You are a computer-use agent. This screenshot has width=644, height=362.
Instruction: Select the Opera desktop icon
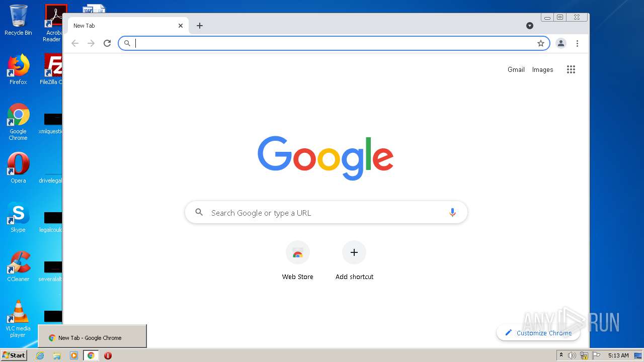(18, 168)
